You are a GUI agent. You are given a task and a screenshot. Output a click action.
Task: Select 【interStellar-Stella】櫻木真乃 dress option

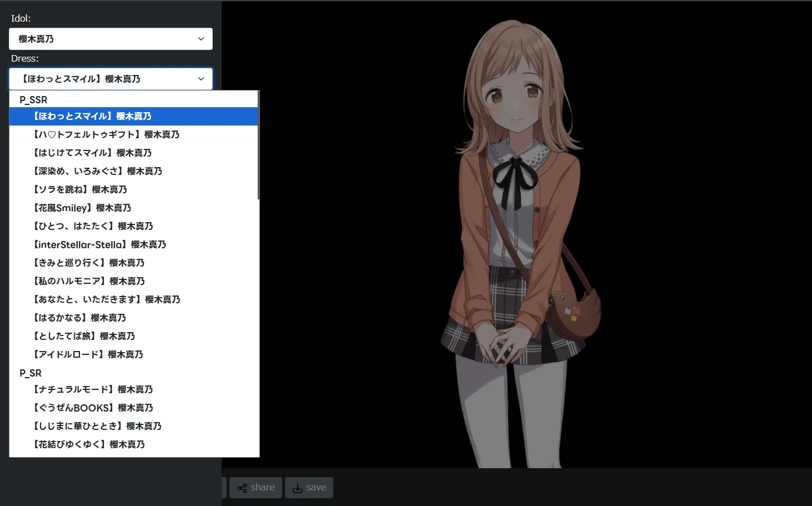(99, 244)
